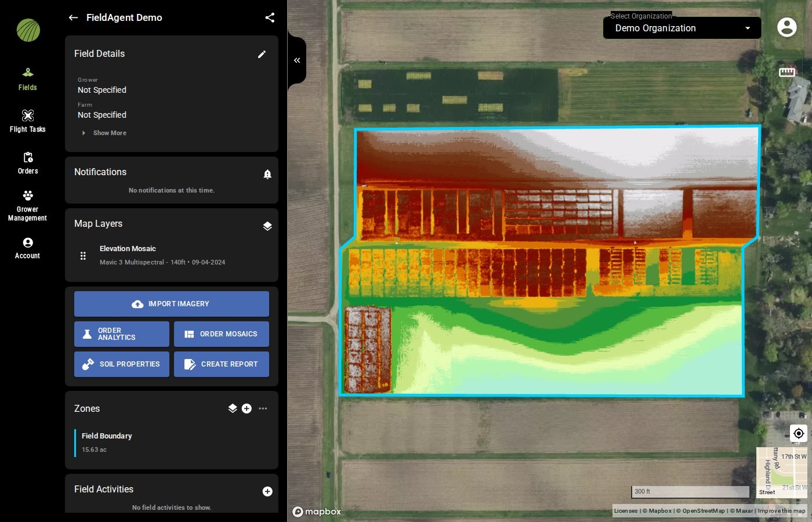Open Soil Properties
This screenshot has width=812, height=522.
pyautogui.click(x=122, y=364)
